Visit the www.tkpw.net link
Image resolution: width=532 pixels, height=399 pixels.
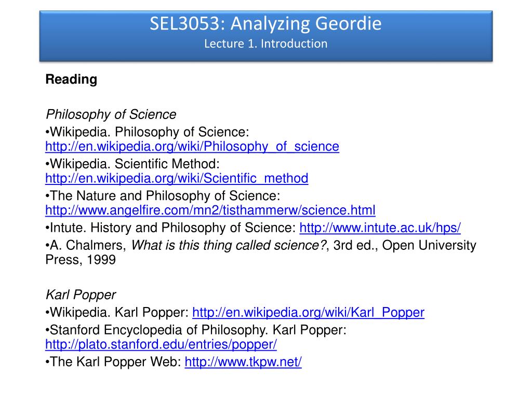pyautogui.click(x=243, y=362)
